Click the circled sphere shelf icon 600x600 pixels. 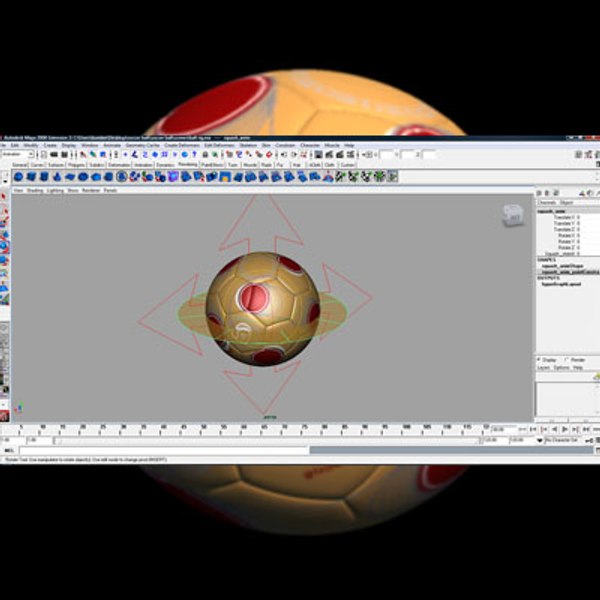[122, 176]
